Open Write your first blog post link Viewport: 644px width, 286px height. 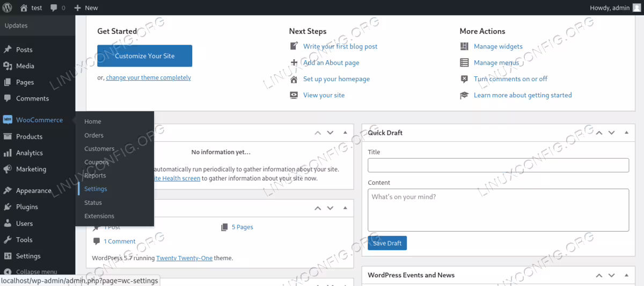coord(340,46)
